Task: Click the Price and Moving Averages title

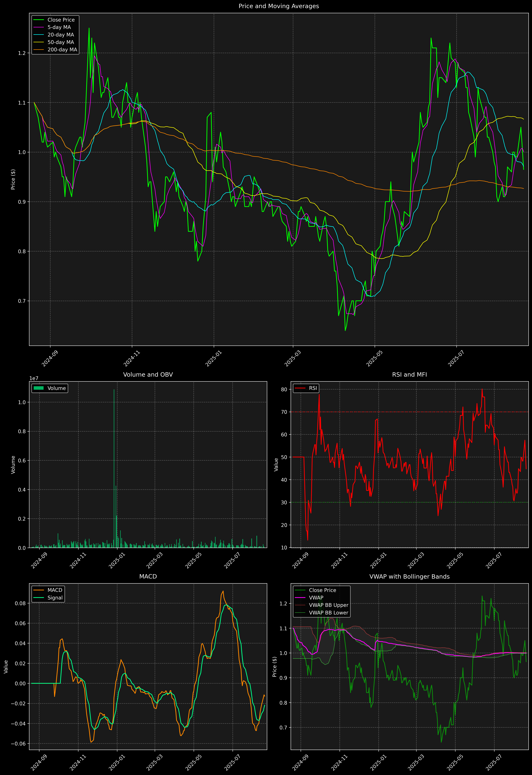Action: click(279, 6)
